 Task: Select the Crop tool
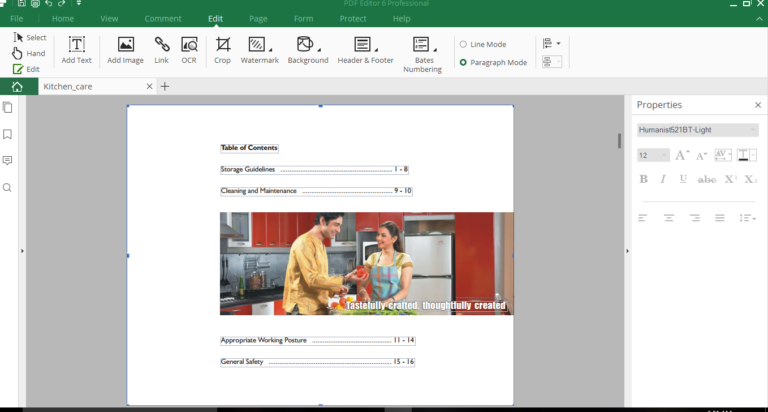[222, 50]
